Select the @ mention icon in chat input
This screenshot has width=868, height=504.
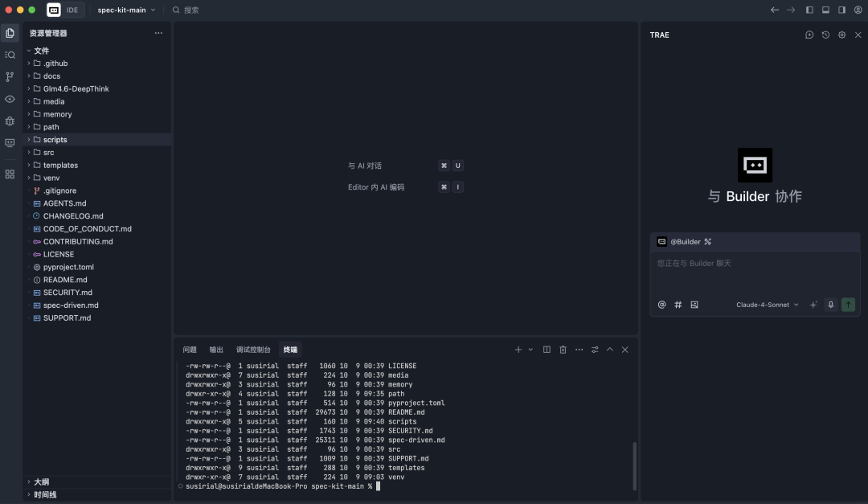[x=662, y=305]
